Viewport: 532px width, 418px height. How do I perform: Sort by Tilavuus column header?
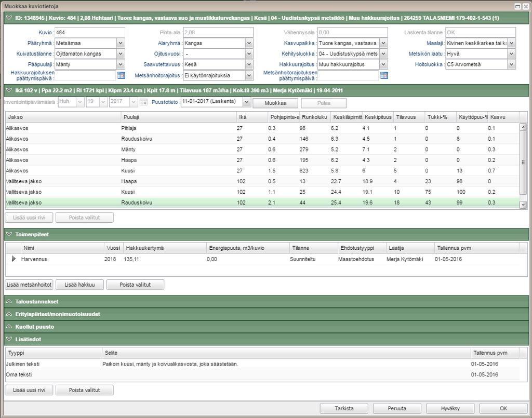pos(409,117)
